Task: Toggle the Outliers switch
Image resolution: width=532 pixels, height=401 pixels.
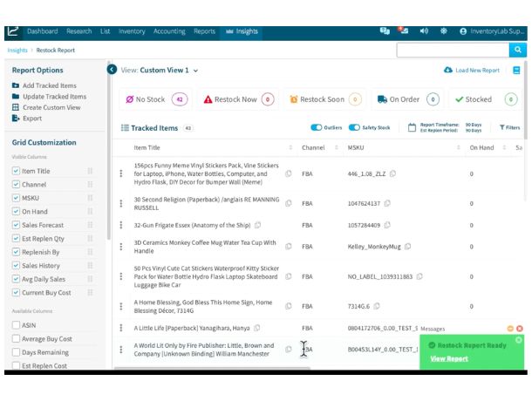Action: 317,127
